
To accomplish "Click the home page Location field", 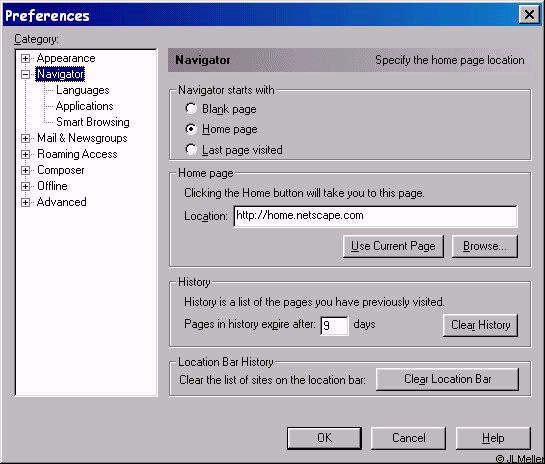I will (375, 216).
